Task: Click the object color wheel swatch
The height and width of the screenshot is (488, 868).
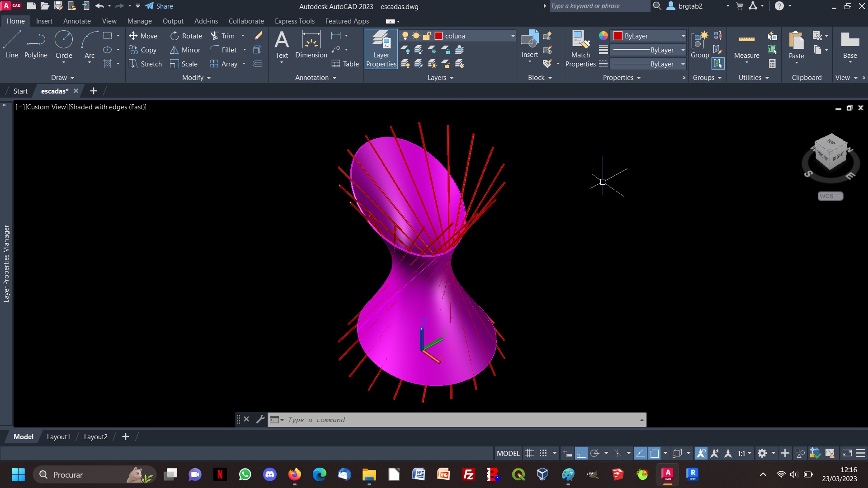Action: click(604, 36)
